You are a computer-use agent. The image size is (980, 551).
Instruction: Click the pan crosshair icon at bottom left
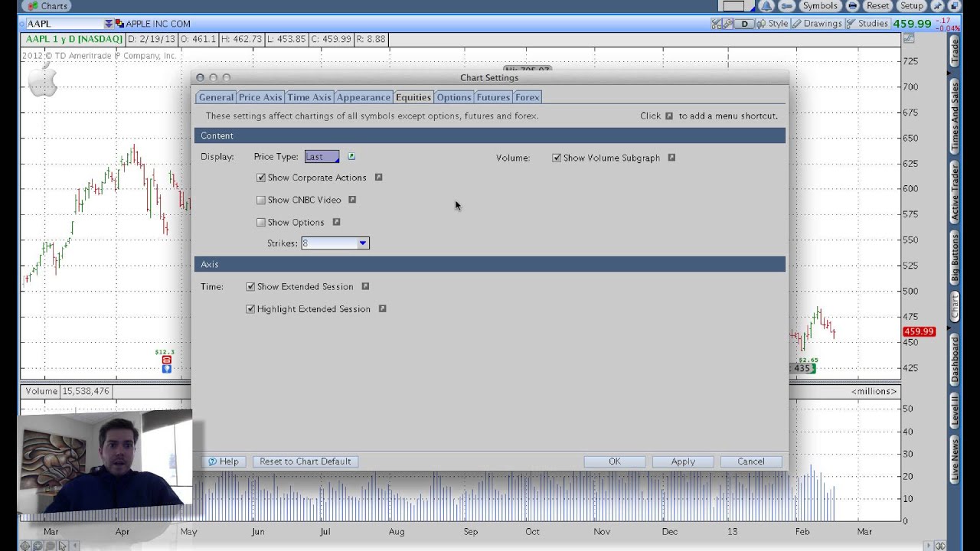pos(25,546)
